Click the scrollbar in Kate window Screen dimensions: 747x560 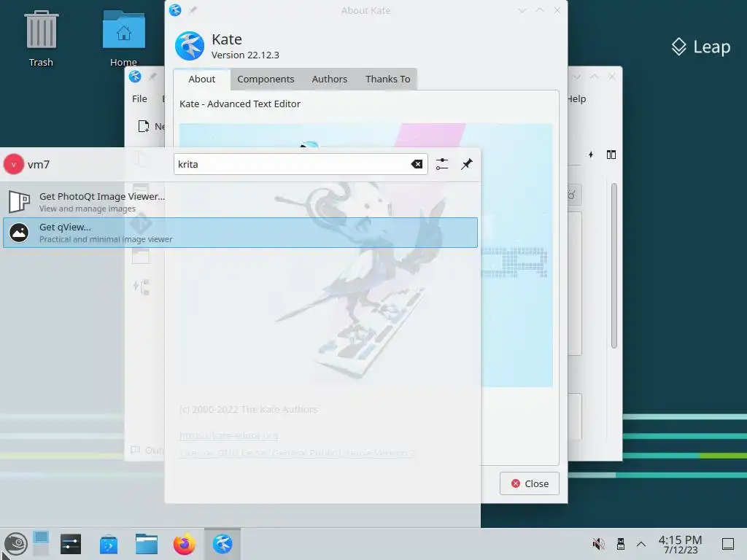pyautogui.click(x=614, y=265)
